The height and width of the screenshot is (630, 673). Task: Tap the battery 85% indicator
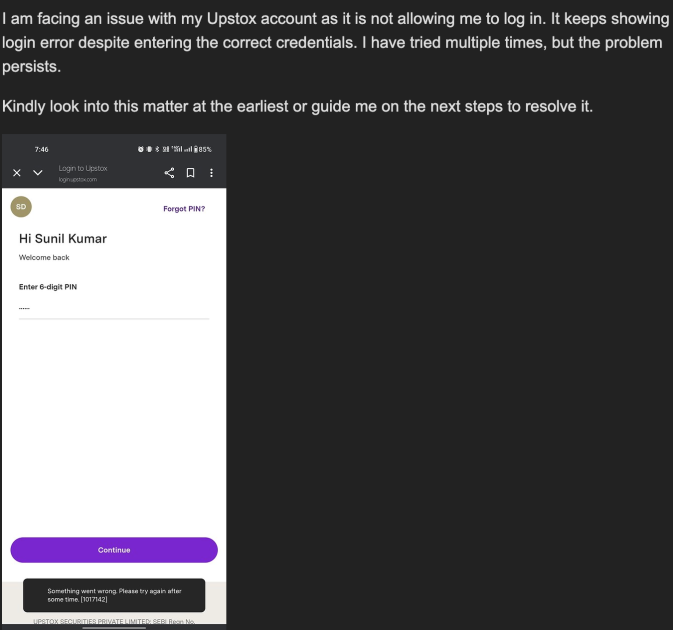click(x=202, y=149)
